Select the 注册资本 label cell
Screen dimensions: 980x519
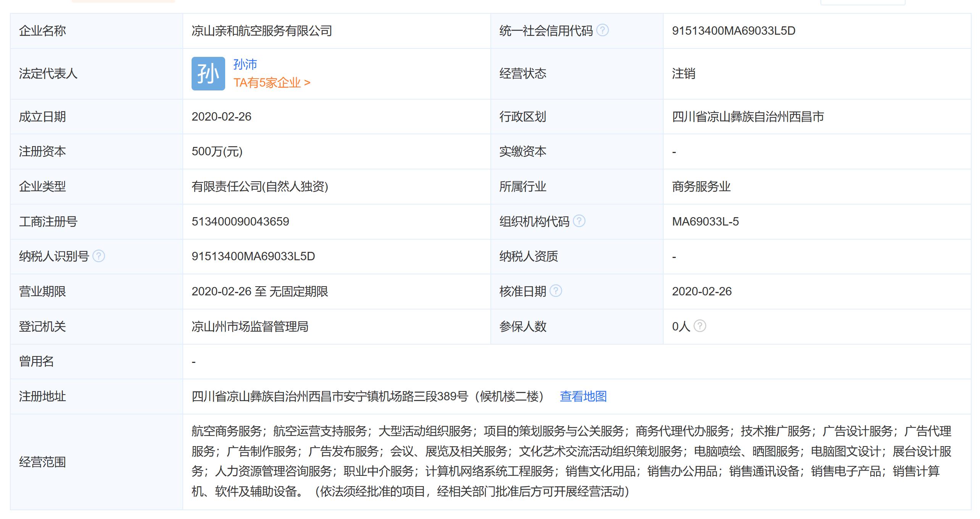97,152
